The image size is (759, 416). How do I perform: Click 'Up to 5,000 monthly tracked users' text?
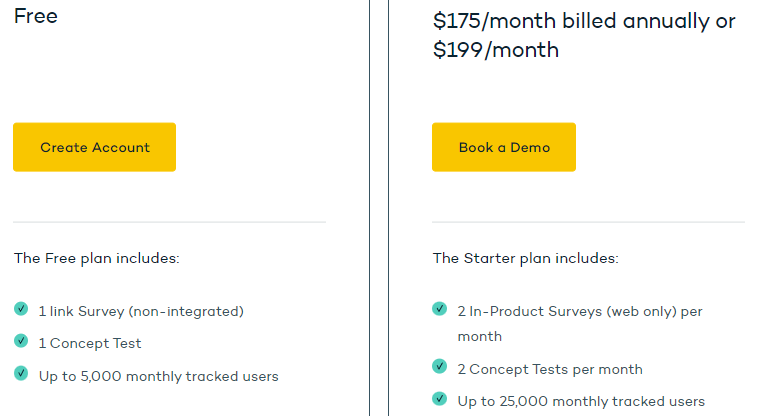159,376
